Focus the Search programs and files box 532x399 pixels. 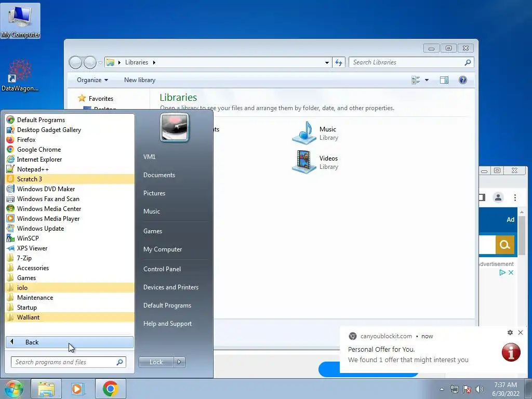click(x=68, y=362)
